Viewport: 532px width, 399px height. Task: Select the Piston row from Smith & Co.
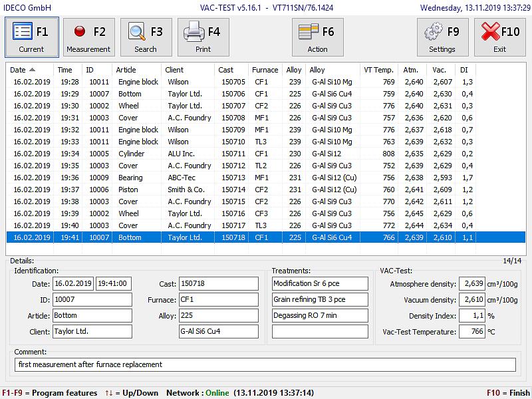pyautogui.click(x=265, y=190)
